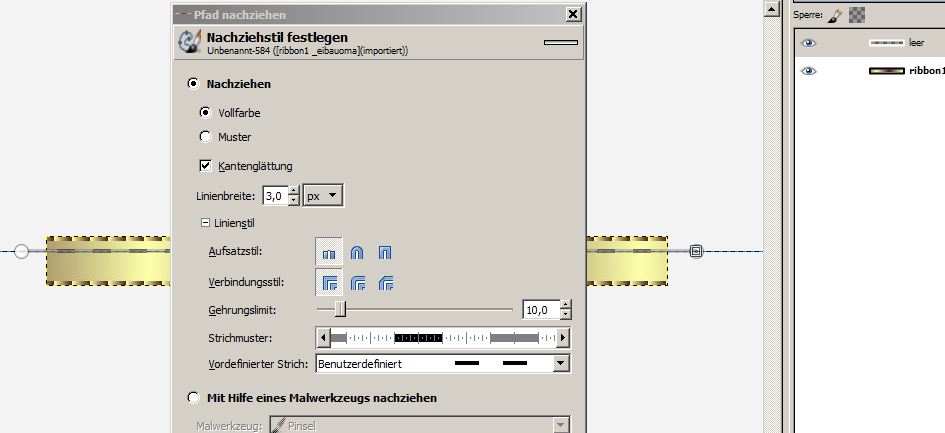The width and height of the screenshot is (945, 433).
Task: Choose the bevel join style icon
Action: tap(385, 282)
